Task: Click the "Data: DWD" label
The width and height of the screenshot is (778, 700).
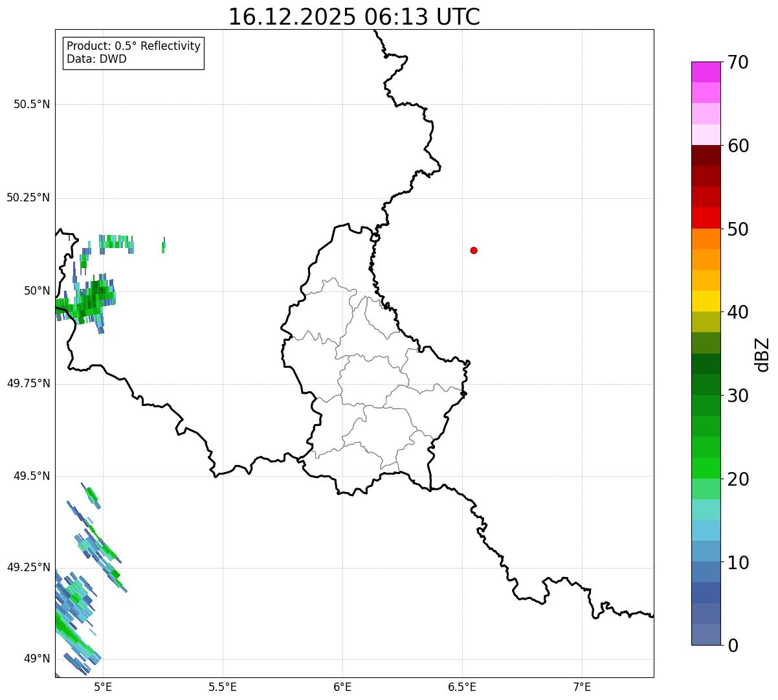Action: [x=96, y=59]
